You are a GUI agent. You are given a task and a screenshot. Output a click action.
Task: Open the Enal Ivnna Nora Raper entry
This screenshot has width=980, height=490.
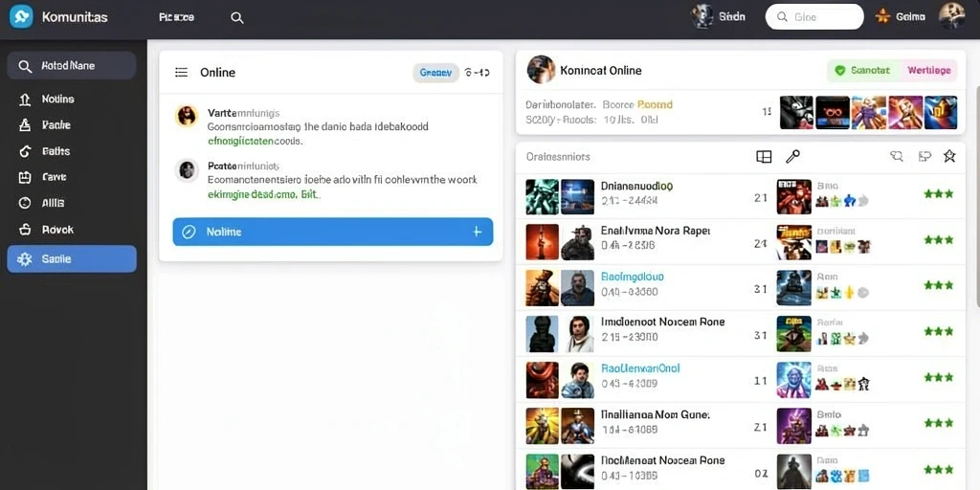655,230
